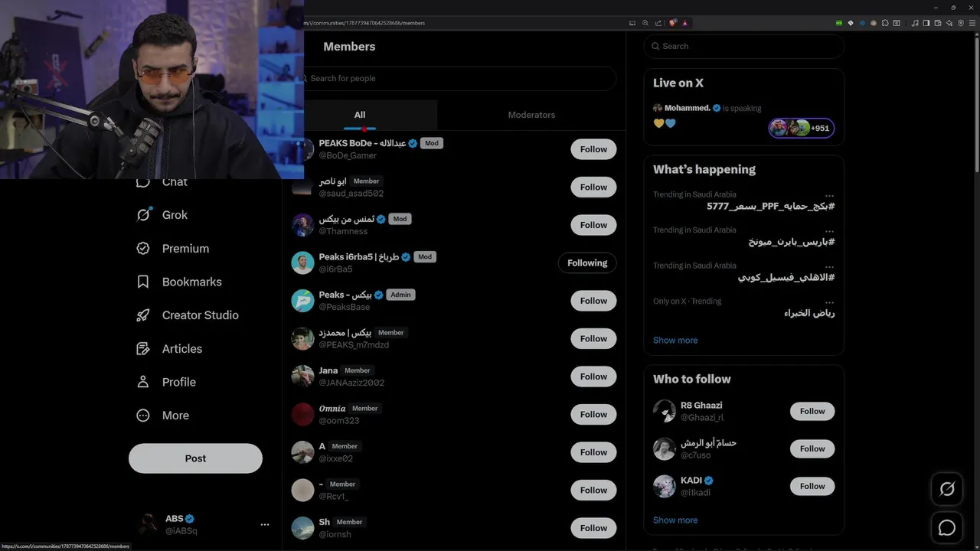The height and width of the screenshot is (551, 980).
Task: Open Brave browser hamburger menu
Action: tap(972, 23)
